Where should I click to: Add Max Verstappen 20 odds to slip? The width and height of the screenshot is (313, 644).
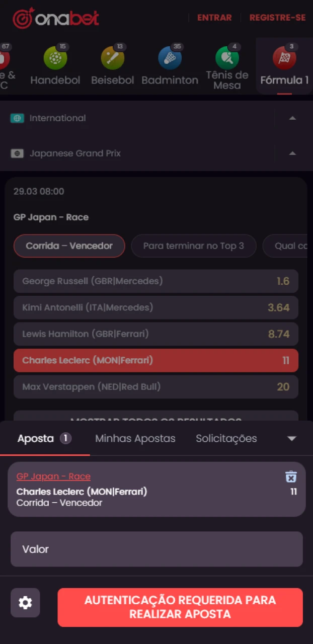pos(156,386)
